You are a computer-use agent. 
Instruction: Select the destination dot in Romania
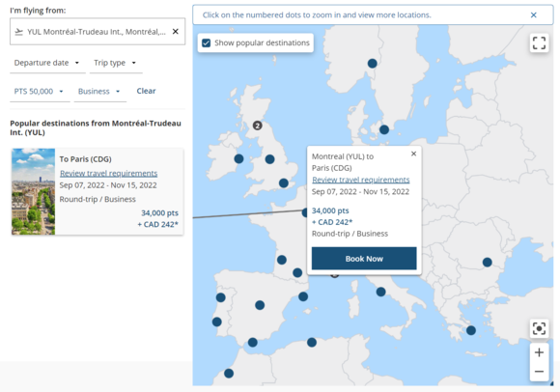click(488, 263)
